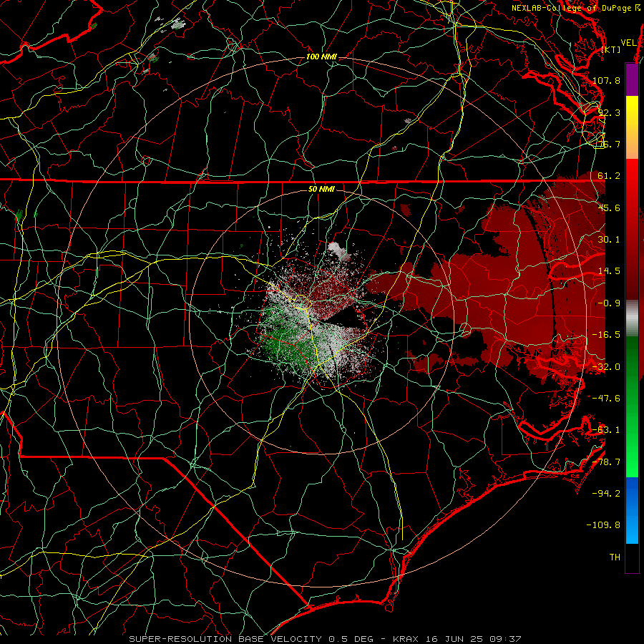This screenshot has height=644, width=644.
Task: Select the 45.6 velocity scale value
Action: click(609, 208)
